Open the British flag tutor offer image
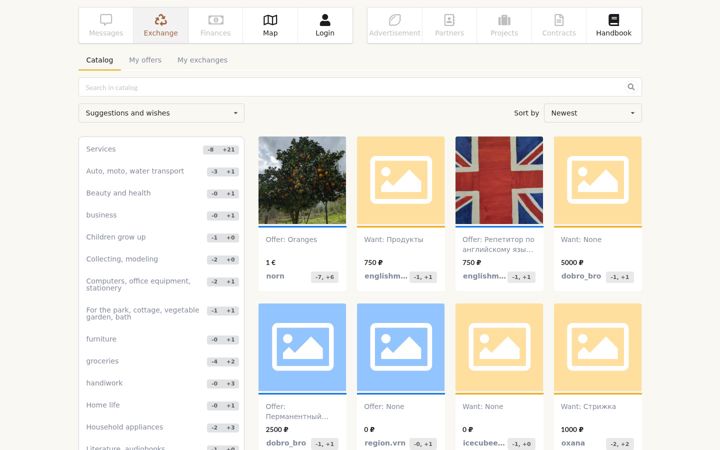 tap(499, 180)
